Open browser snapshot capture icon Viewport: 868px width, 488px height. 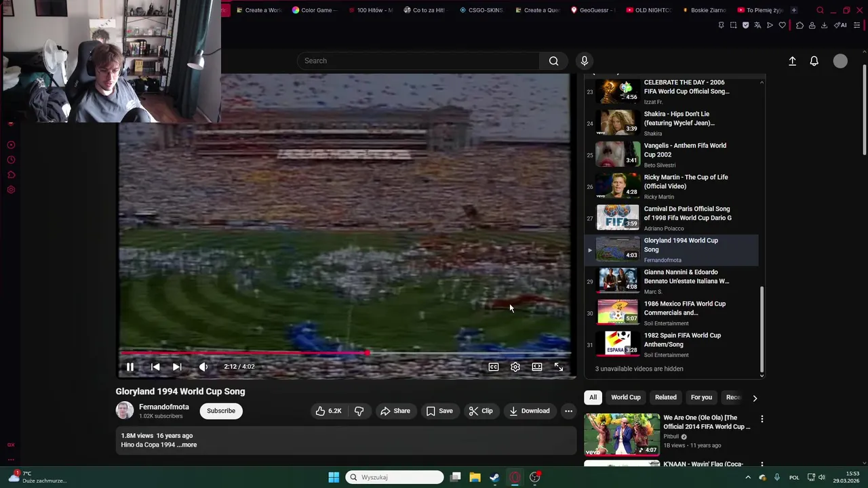coord(733,25)
